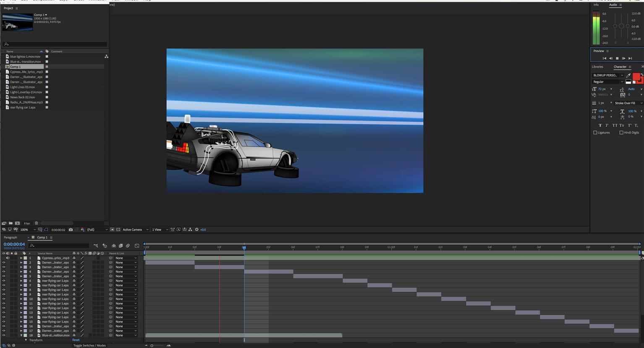Apply All Caps text style
Screen dimensions: 644x348
point(615,125)
